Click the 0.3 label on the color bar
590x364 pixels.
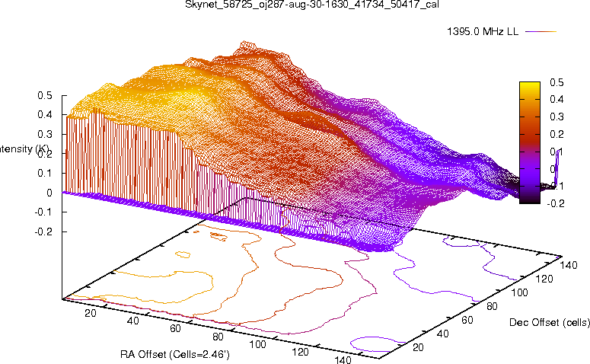coord(557,117)
